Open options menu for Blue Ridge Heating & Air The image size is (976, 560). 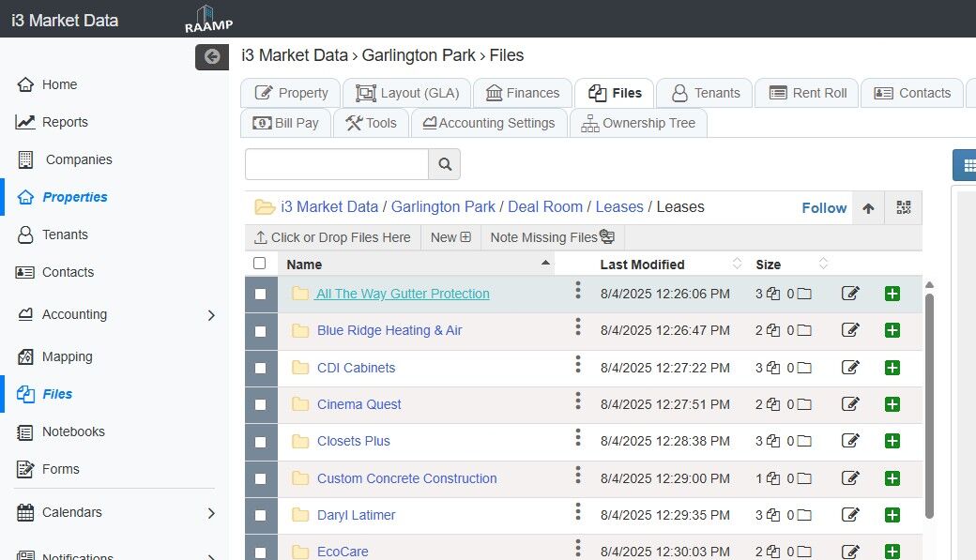click(578, 326)
